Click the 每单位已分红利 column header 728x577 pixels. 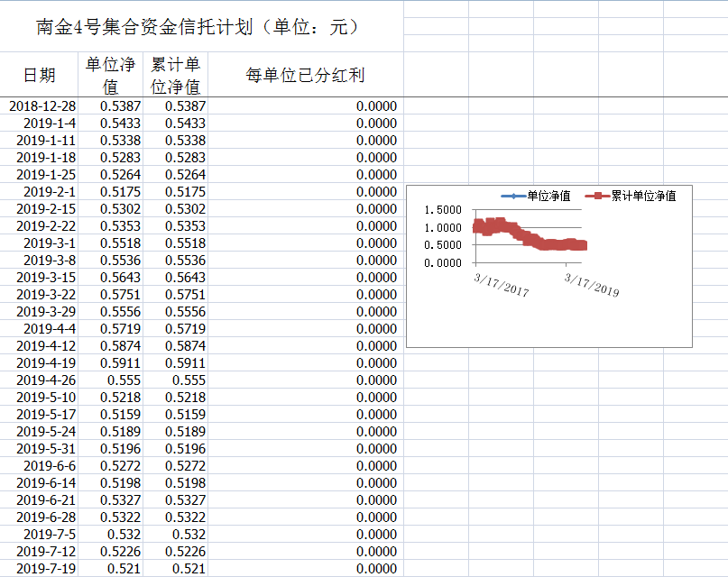(x=306, y=75)
